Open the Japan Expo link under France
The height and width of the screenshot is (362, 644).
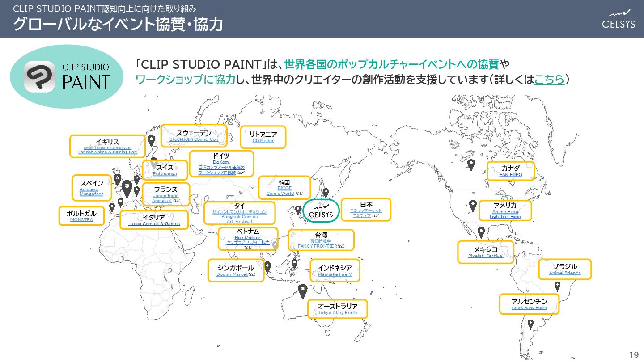pyautogui.click(x=165, y=196)
